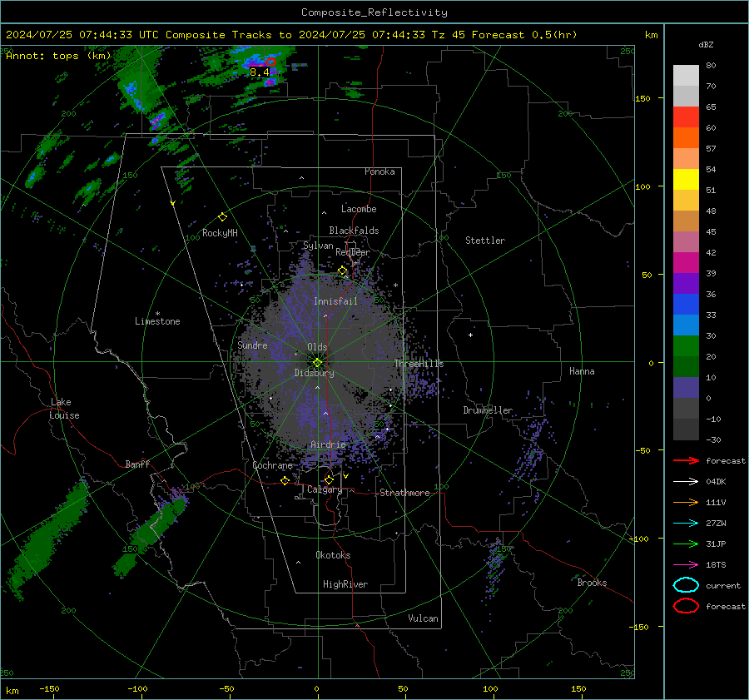Click the Drumheller town label
The image size is (749, 700).
pyautogui.click(x=488, y=410)
